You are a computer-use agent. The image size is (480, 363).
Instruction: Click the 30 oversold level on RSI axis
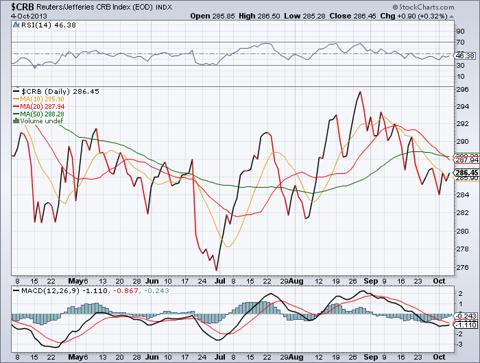[x=460, y=65]
